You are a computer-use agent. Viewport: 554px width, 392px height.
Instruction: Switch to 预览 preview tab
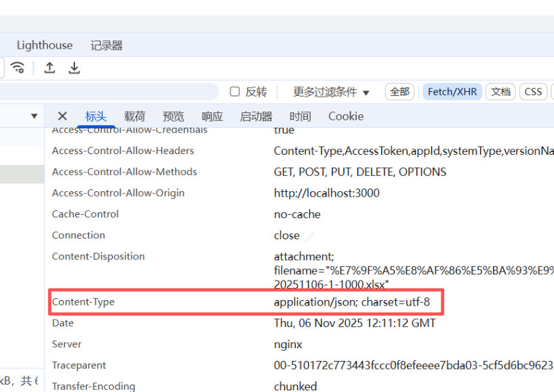click(x=173, y=116)
